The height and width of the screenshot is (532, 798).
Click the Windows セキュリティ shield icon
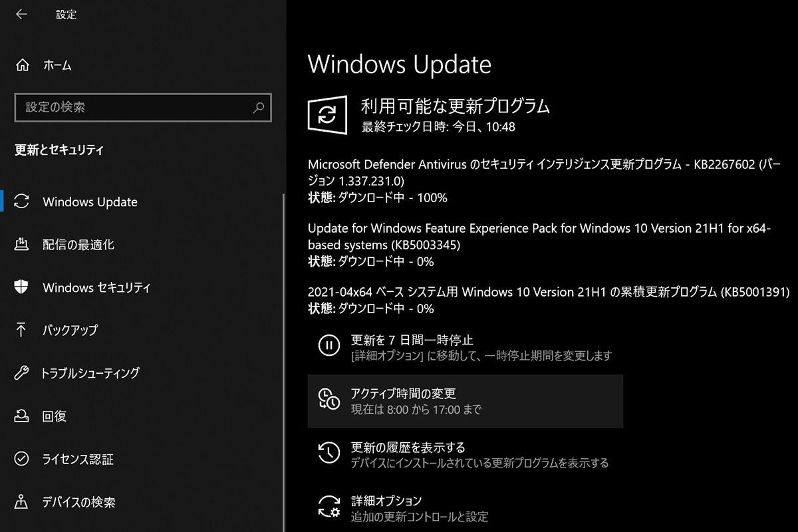(x=22, y=287)
